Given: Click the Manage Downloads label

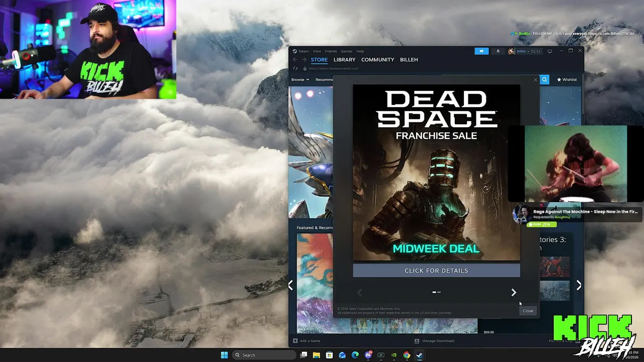Looking at the screenshot, I should click(438, 341).
